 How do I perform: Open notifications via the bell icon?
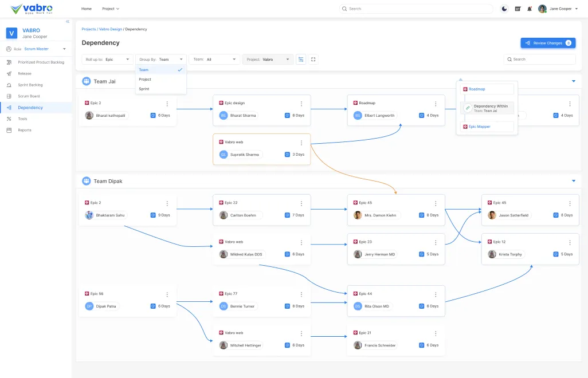click(529, 9)
